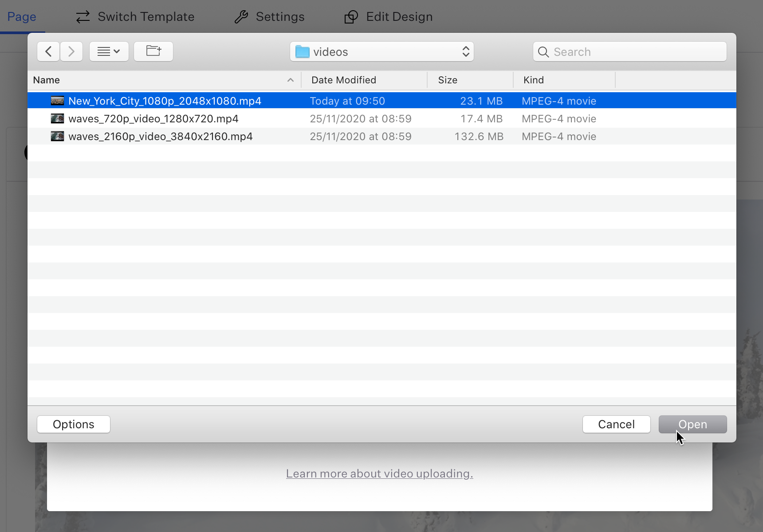Follow 'Learn more about video uploading' link
Image resolution: width=763 pixels, height=532 pixels.
[x=379, y=473]
